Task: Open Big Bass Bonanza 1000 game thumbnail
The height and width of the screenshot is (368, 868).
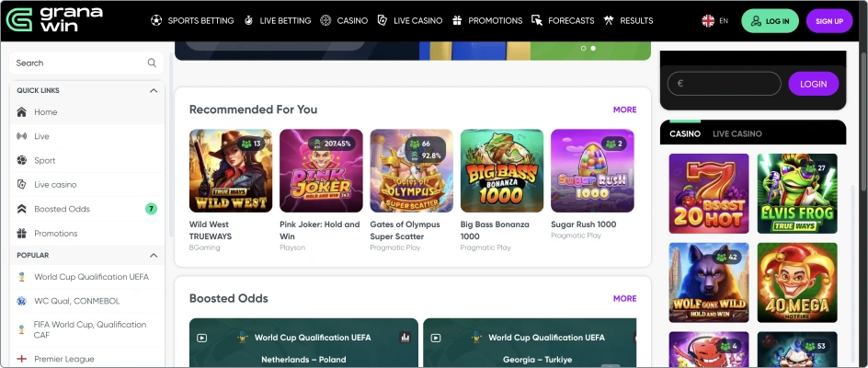Action: coord(502,171)
